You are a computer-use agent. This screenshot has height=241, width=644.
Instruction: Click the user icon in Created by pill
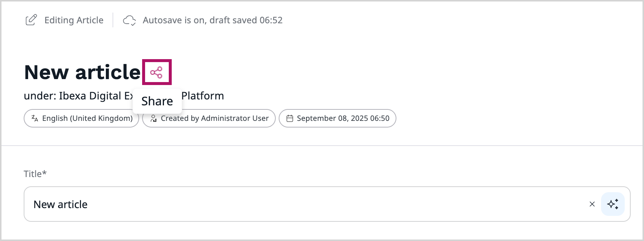pyautogui.click(x=153, y=118)
